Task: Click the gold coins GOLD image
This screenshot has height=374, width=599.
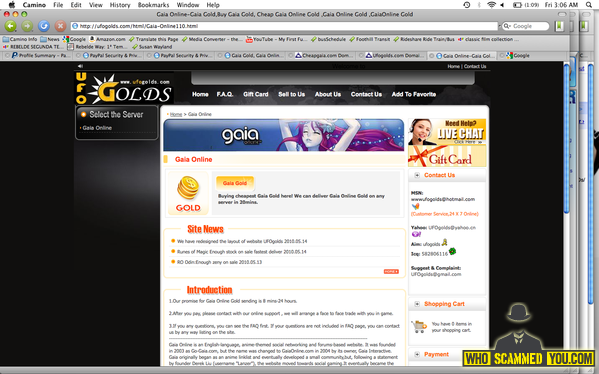Action: (188, 193)
